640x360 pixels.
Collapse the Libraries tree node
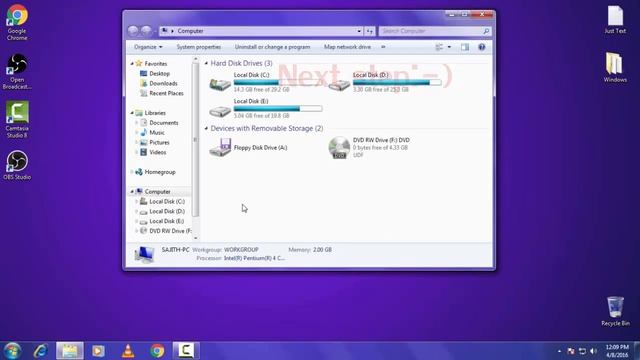132,113
